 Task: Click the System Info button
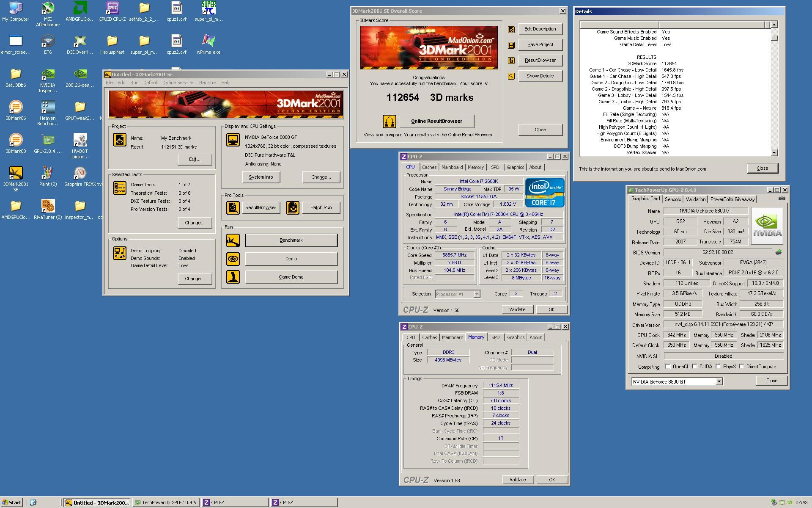[x=261, y=177]
